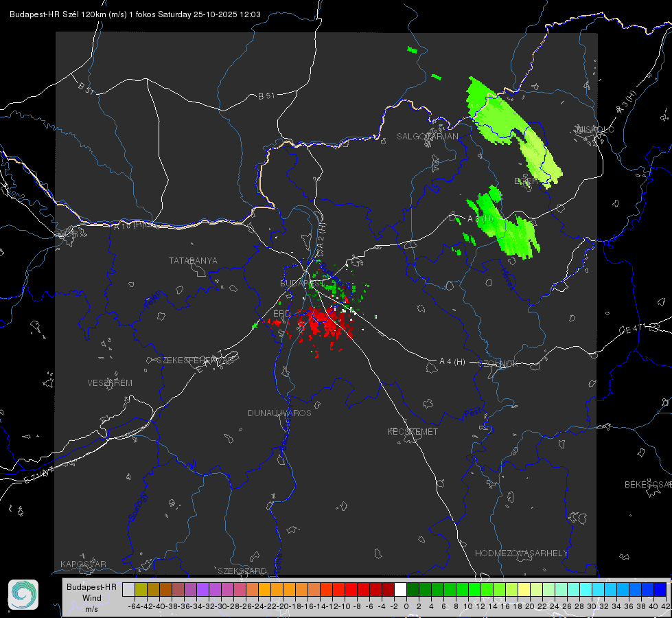Click the swirl weather service logo
672x618 pixels.
[x=23, y=595]
